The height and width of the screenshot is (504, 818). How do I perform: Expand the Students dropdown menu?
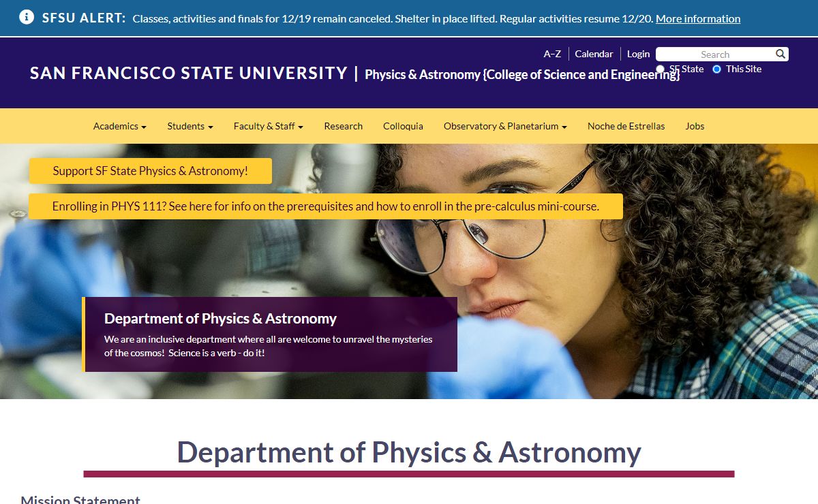pyautogui.click(x=190, y=126)
